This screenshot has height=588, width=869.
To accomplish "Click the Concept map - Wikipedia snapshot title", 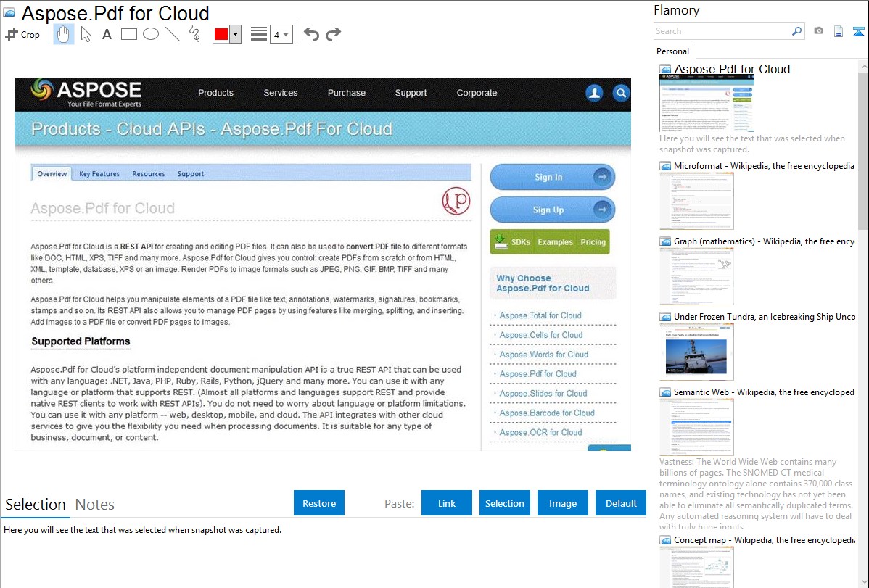I will 765,539.
